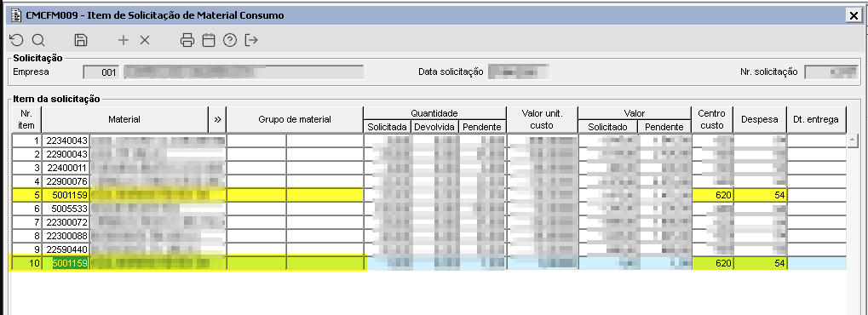Screen dimensions: 868x315
Task: Click the Centro custo column header
Action: pyautogui.click(x=712, y=119)
